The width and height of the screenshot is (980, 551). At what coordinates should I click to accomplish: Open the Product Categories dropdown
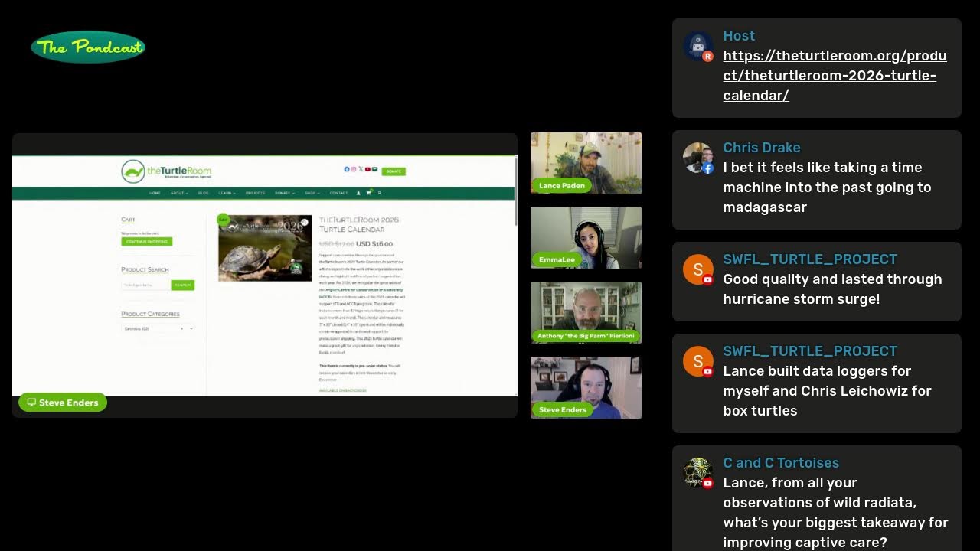158,328
